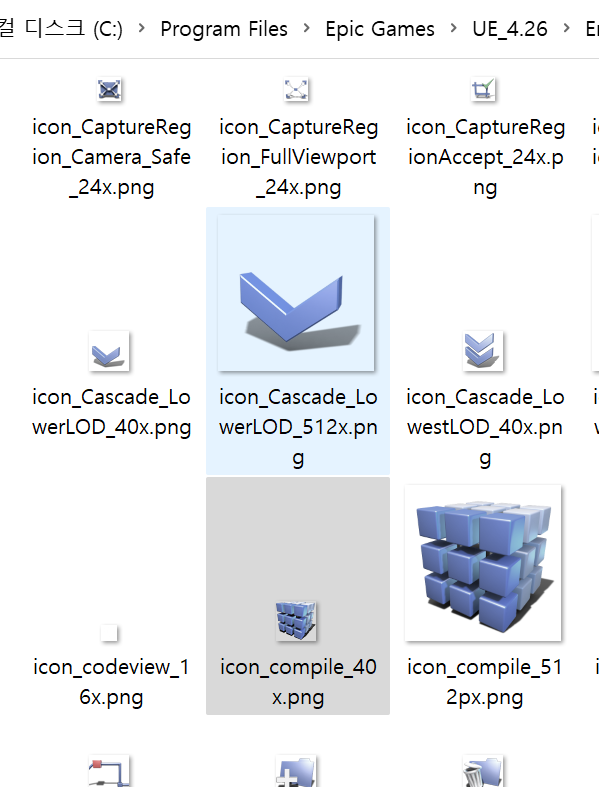Select the small icon_compile_40x.png cube icon

[x=296, y=621]
